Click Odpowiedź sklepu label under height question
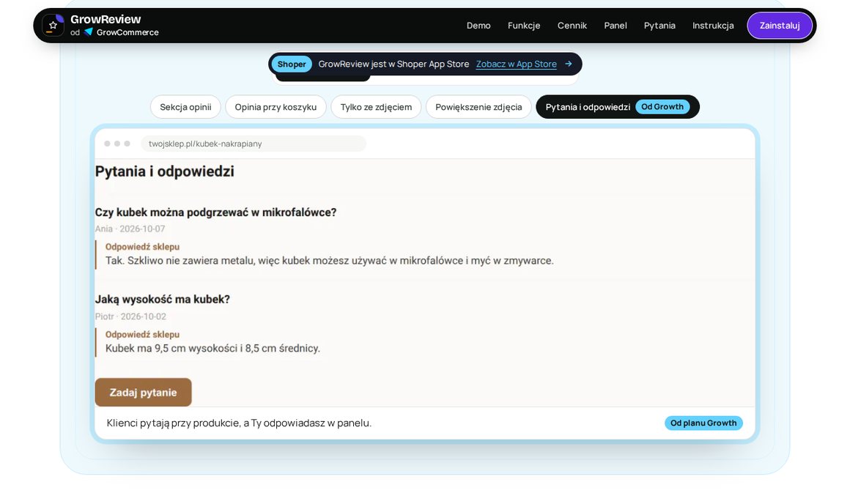This screenshot has width=850, height=504. coord(142,334)
